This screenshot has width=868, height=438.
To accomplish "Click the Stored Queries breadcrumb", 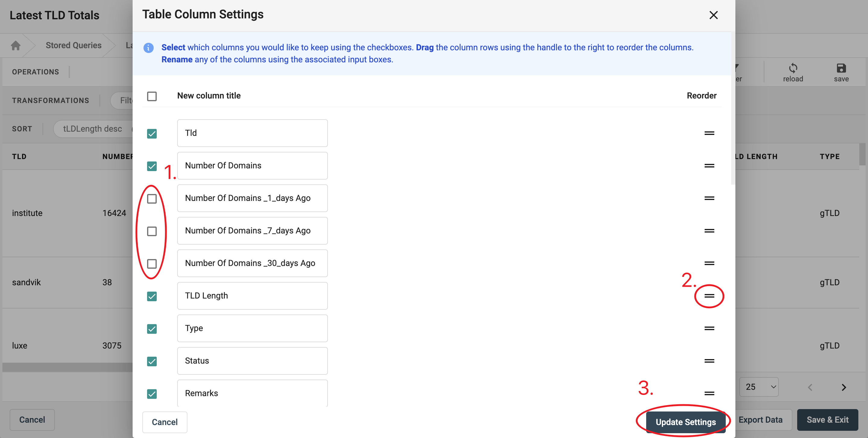I will coord(74,45).
